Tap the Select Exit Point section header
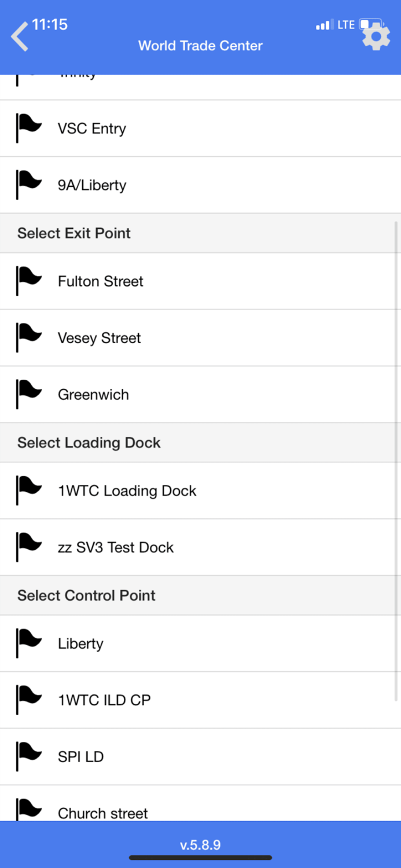401x868 pixels. click(73, 233)
